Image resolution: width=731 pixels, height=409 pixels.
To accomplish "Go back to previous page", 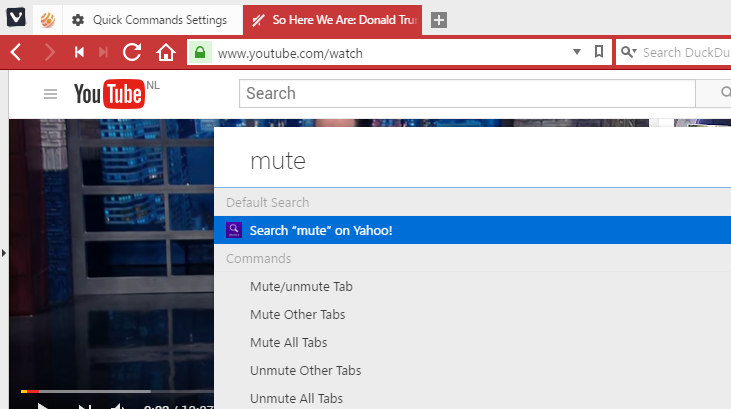I will (x=16, y=52).
